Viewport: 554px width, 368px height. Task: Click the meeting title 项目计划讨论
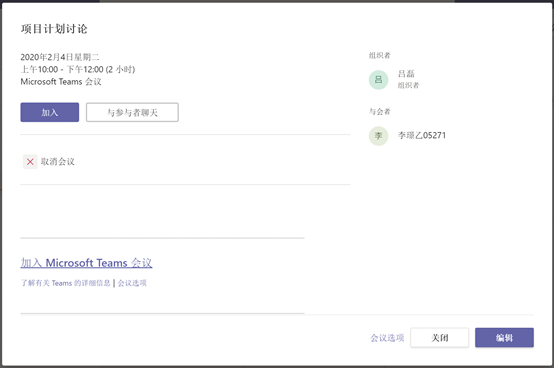pos(54,29)
